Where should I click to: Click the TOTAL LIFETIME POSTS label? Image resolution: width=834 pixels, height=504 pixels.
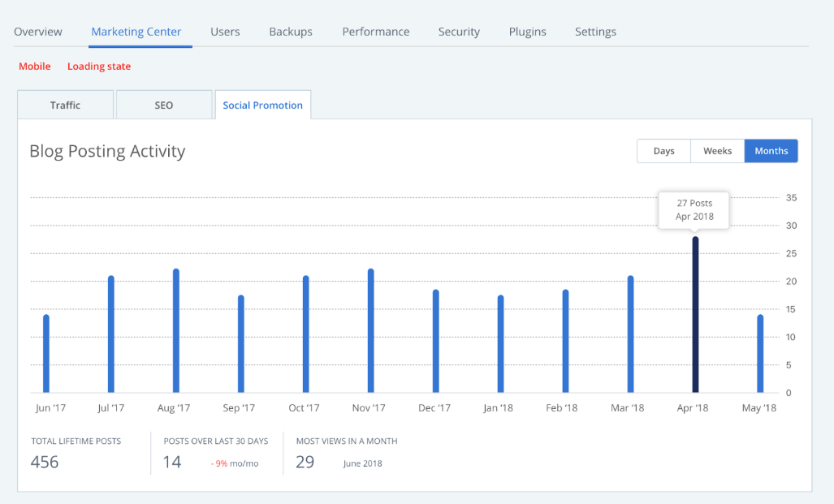[x=76, y=442]
